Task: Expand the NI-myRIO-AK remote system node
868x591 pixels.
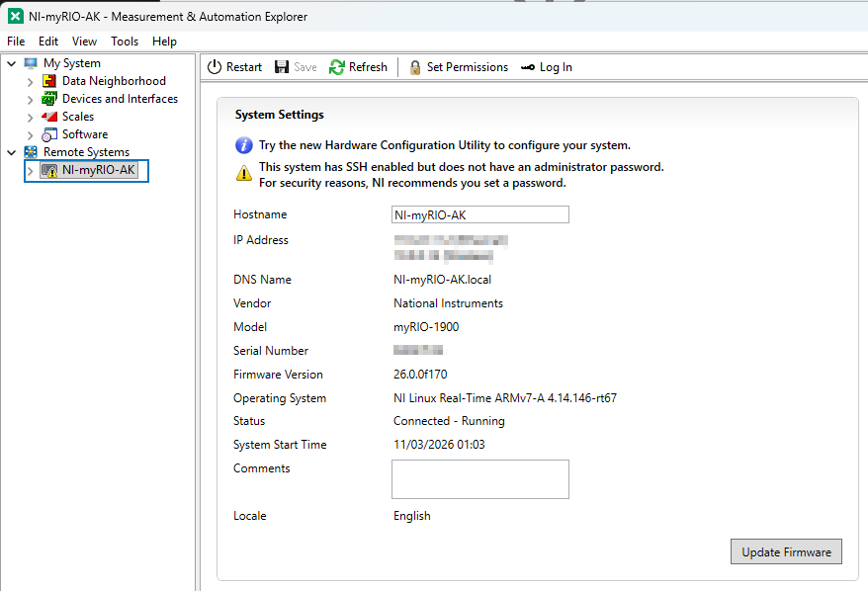Action: point(31,171)
